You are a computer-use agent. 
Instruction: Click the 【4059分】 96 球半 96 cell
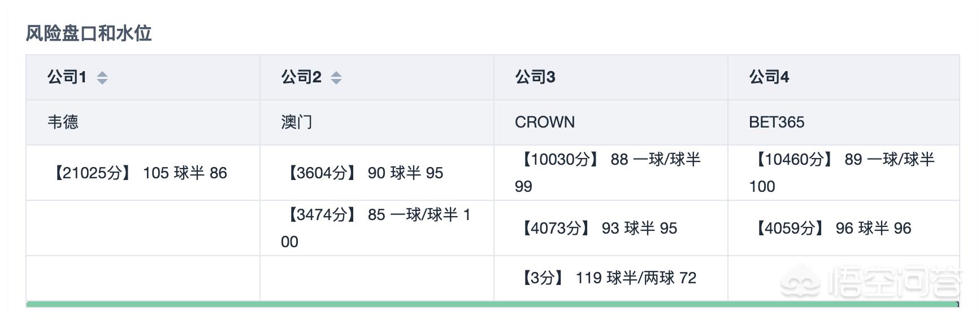coord(844,228)
